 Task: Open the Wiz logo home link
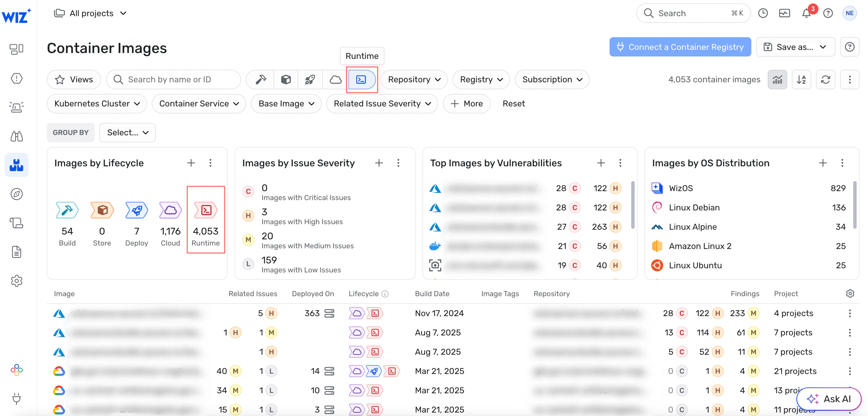[16, 15]
